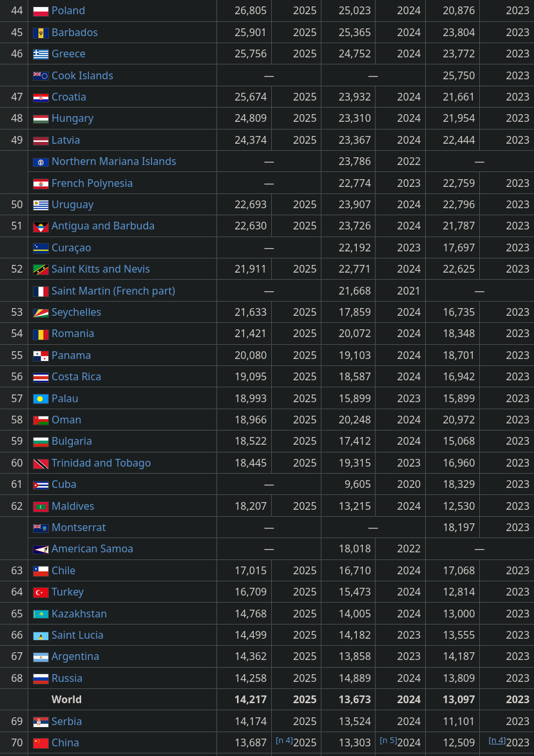Click the Turkey flag icon
534x756 pixels.
41,592
